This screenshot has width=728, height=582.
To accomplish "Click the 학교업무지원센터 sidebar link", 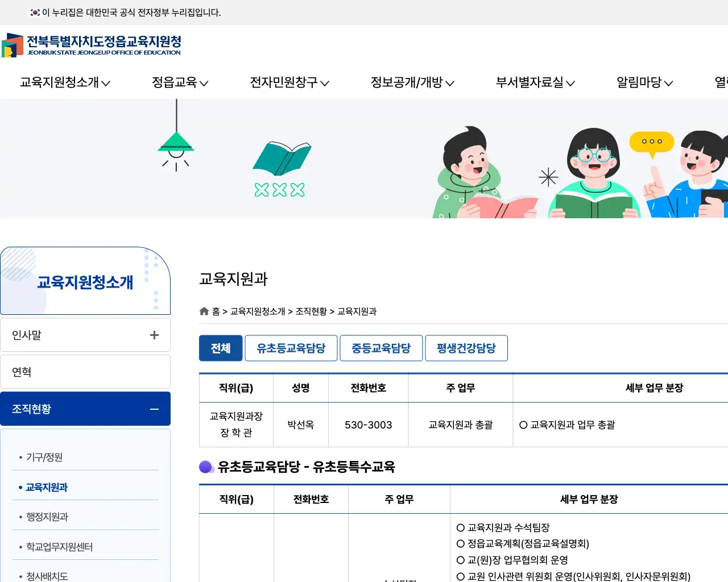I will 60,546.
